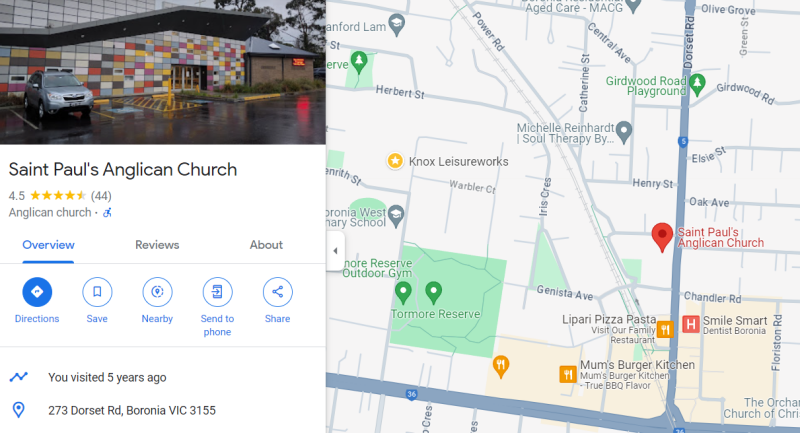Share this location icon
The image size is (800, 433).
[x=278, y=292]
